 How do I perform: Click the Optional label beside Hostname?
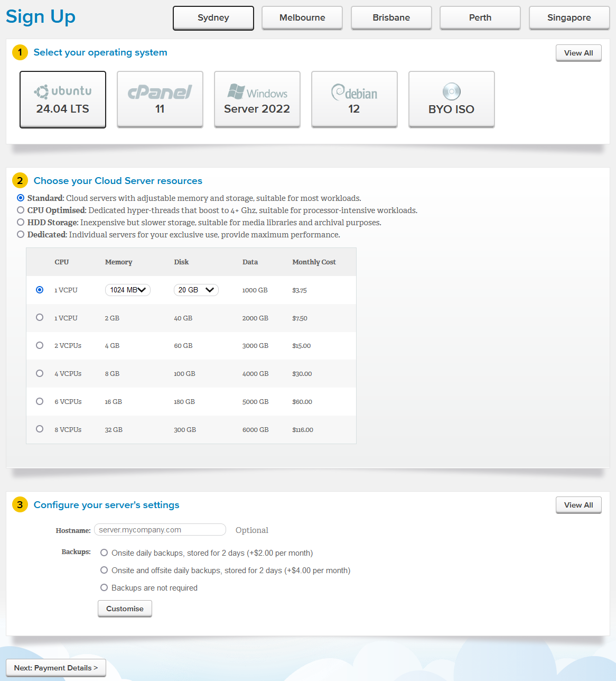pos(252,530)
